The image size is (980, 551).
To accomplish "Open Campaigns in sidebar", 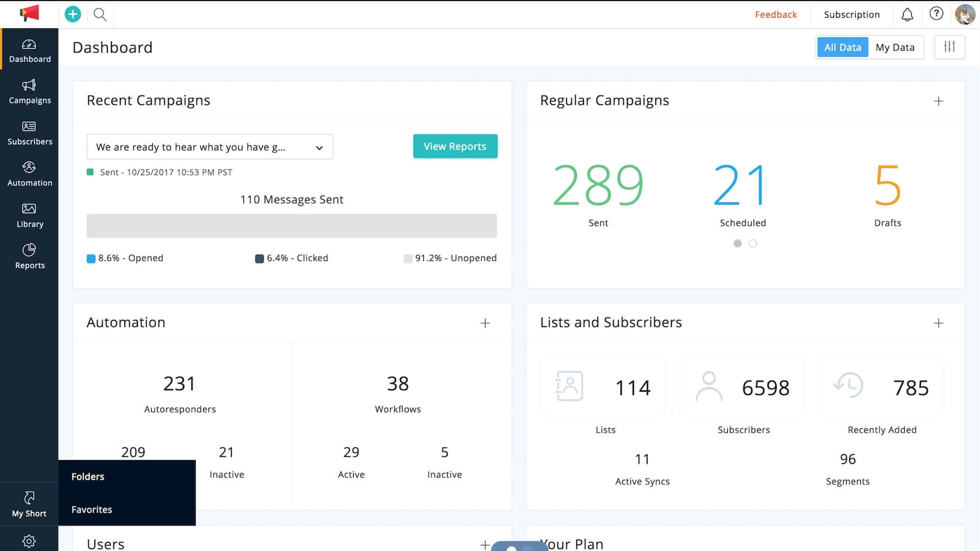I will pyautogui.click(x=30, y=92).
